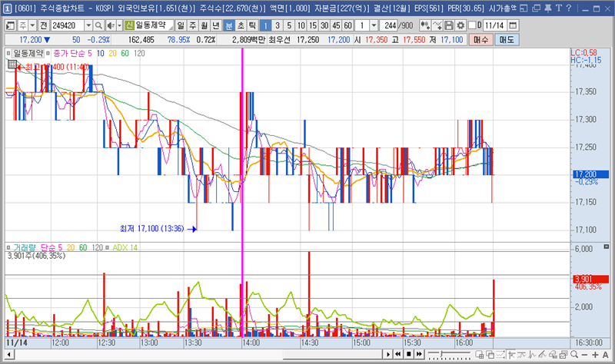Stop chart playback with stop button
Image resolution: width=615 pixels, height=364 pixels.
click(409, 354)
